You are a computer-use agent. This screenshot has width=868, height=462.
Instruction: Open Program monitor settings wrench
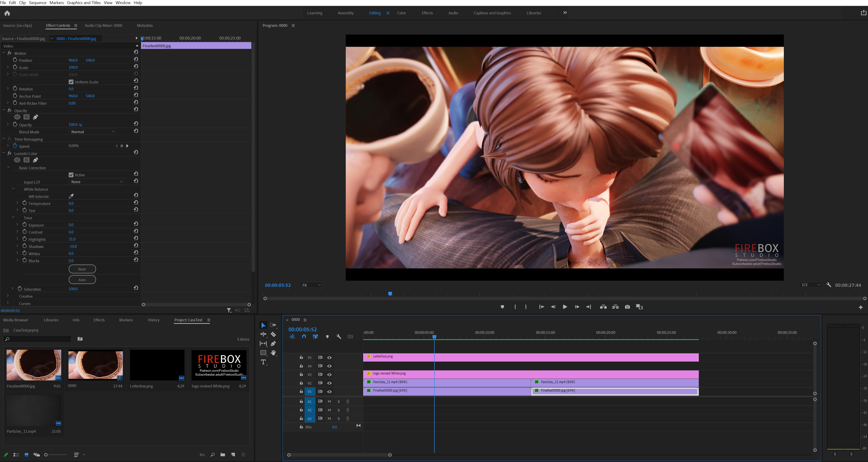pyautogui.click(x=829, y=285)
